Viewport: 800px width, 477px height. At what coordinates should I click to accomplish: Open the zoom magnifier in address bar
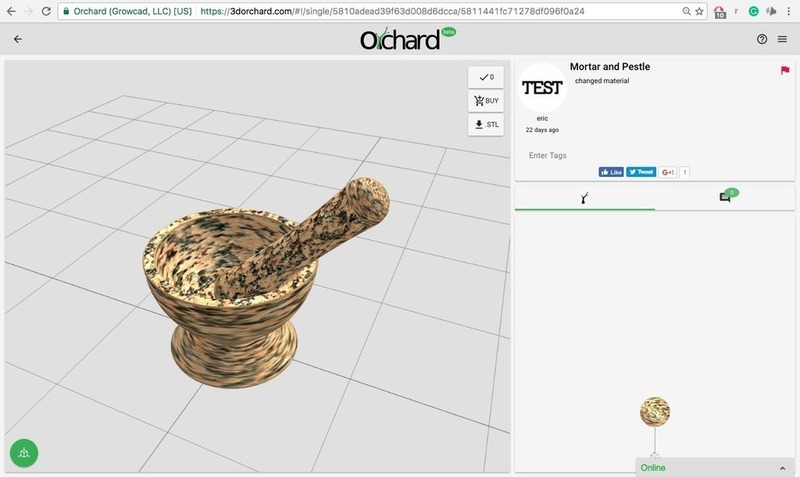point(686,11)
